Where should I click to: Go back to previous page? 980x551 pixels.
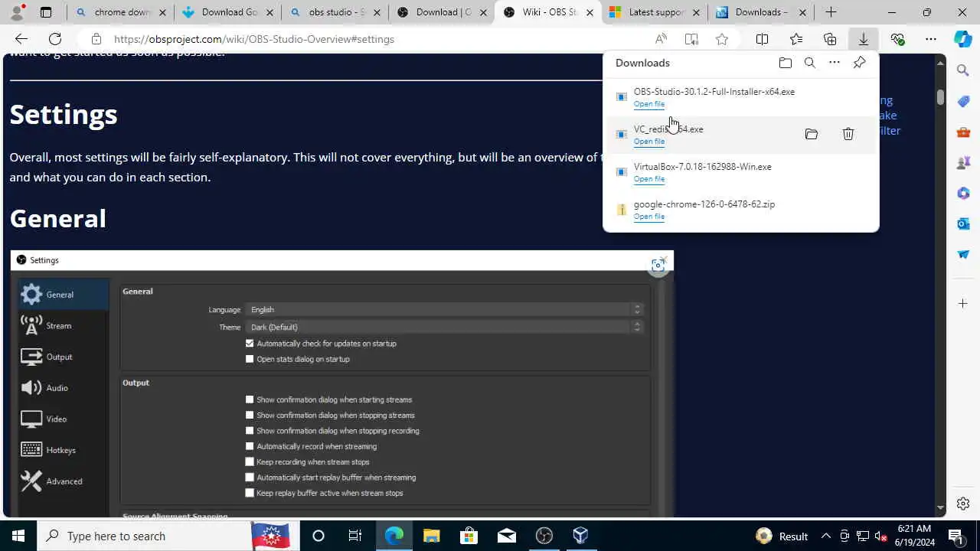point(21,39)
